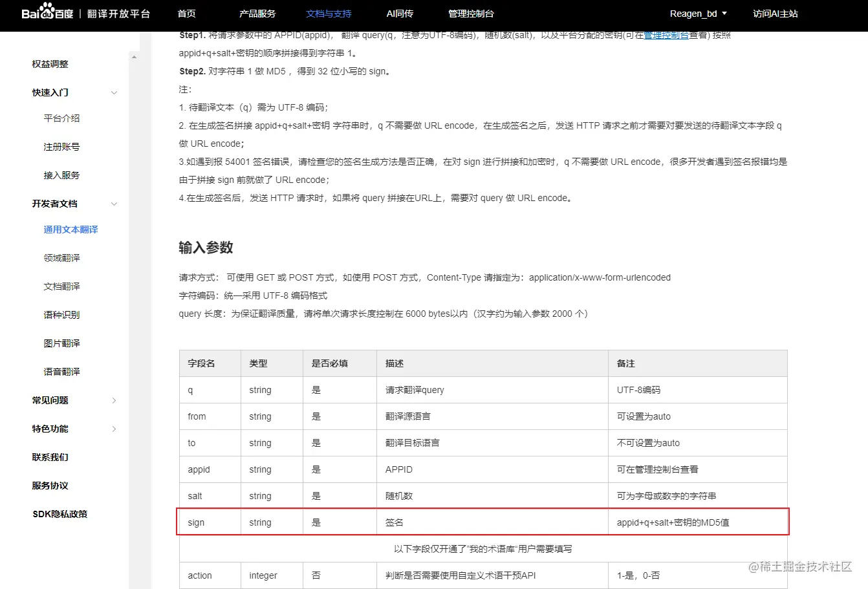Visit the 访问AI主站 link
The image size is (868, 589).
[776, 14]
